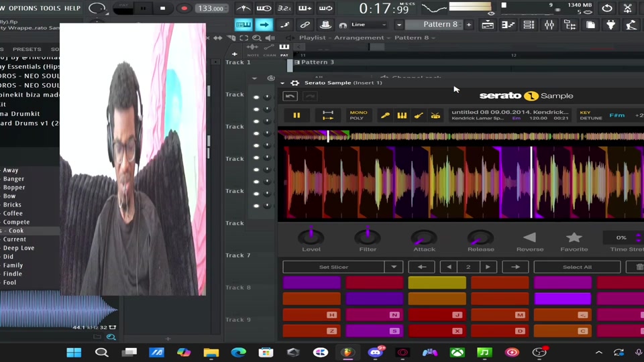644x362 pixels.
Task: Open Microsoft Edge from the taskbar
Action: click(238, 352)
